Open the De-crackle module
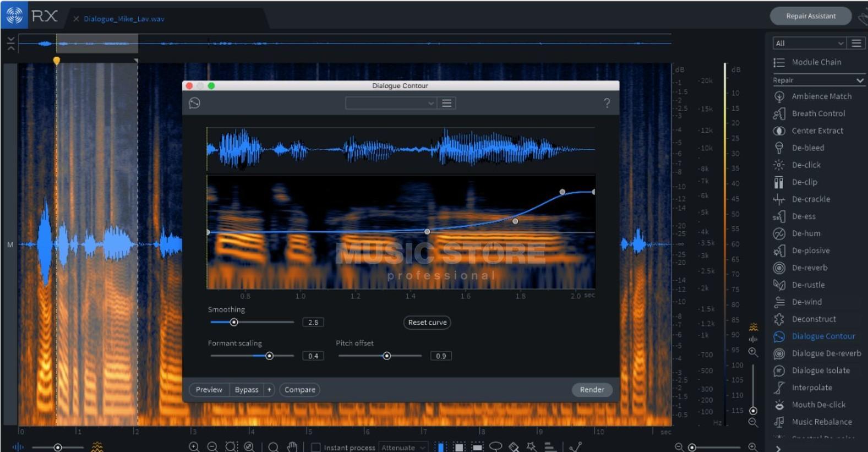 tap(801, 199)
